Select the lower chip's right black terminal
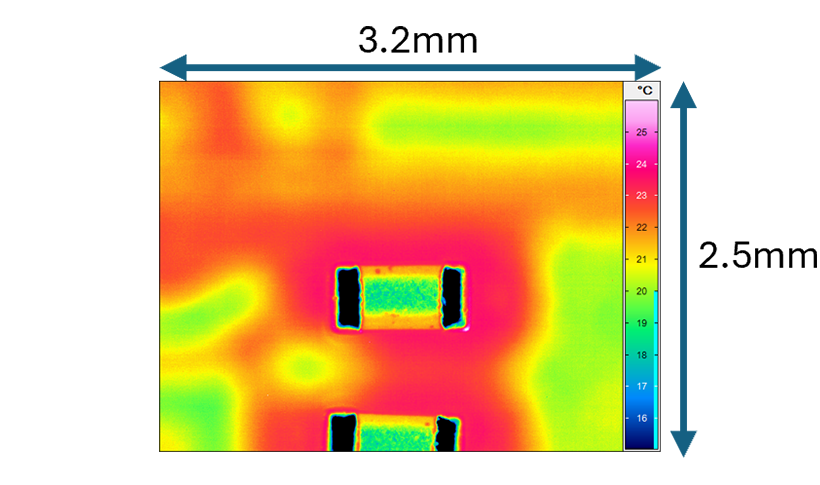 coord(448,434)
